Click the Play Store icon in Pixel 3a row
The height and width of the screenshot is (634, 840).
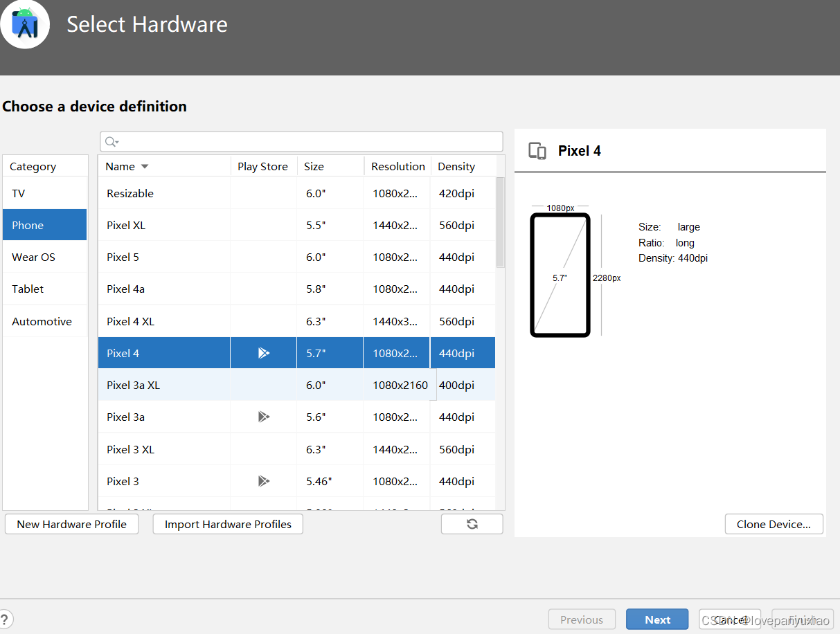tap(263, 417)
